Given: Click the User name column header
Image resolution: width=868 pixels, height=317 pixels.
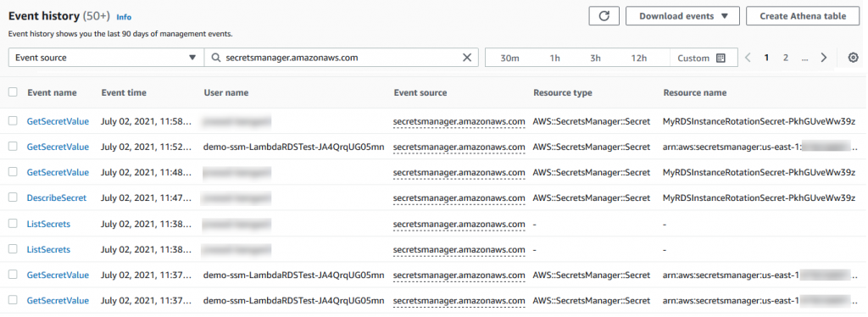Looking at the screenshot, I should click(x=225, y=92).
